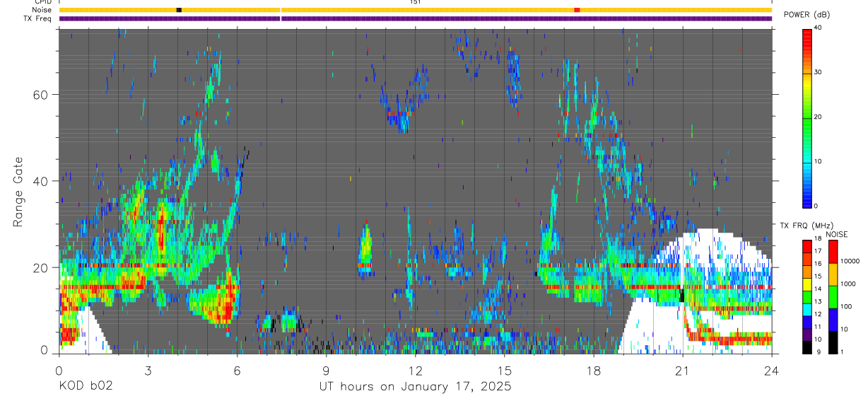Click the "Noise" row label
Viewport: 868px width, 401px height.
coord(43,10)
